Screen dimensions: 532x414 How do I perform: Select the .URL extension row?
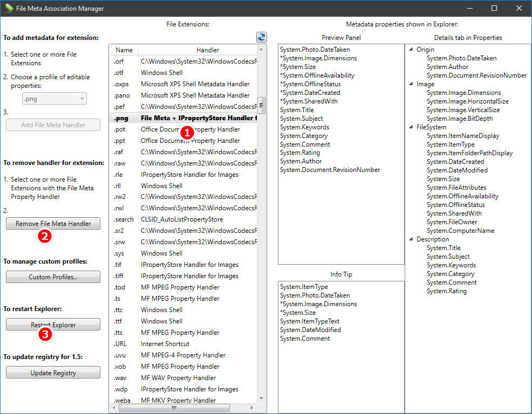point(183,344)
